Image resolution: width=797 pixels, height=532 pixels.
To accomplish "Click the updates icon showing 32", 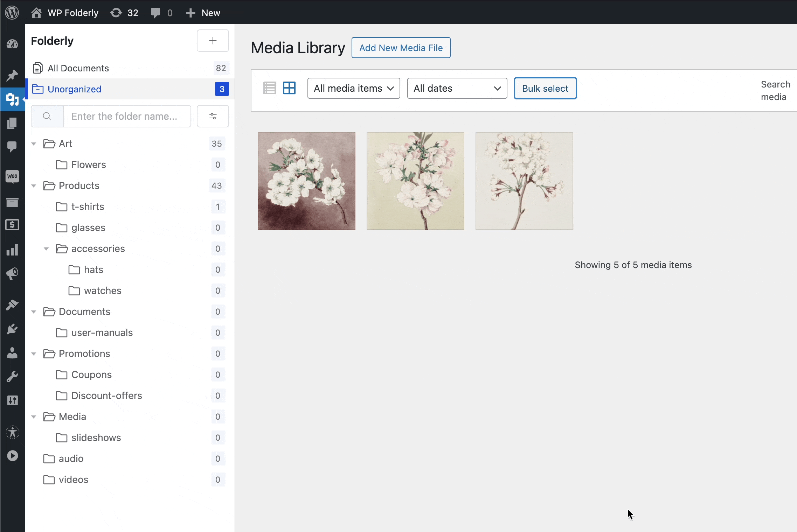I will pos(124,13).
